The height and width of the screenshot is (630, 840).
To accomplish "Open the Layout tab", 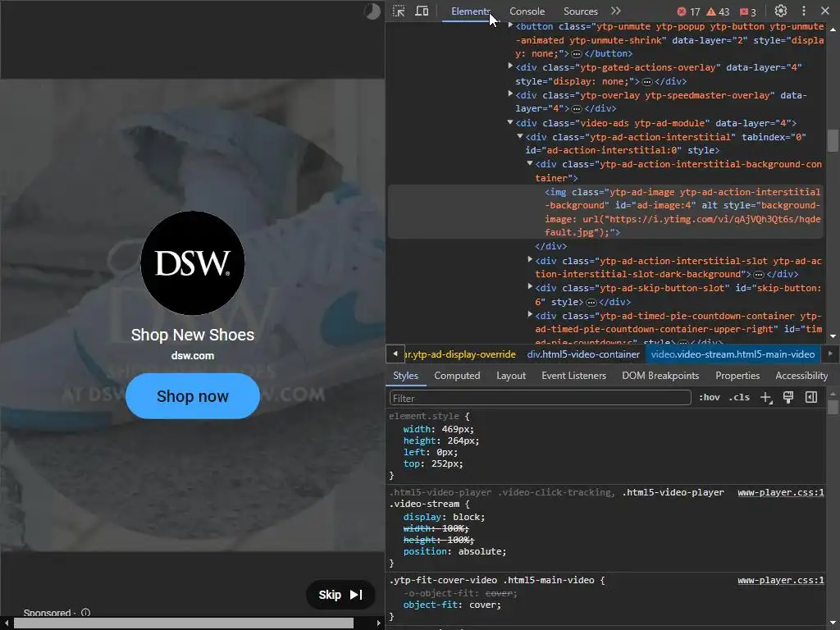I will click(510, 376).
